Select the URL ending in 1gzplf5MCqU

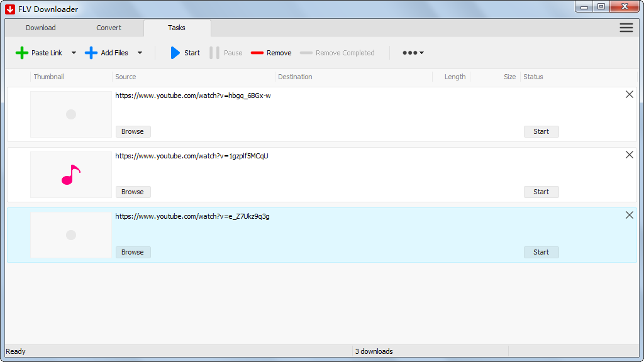click(x=191, y=156)
